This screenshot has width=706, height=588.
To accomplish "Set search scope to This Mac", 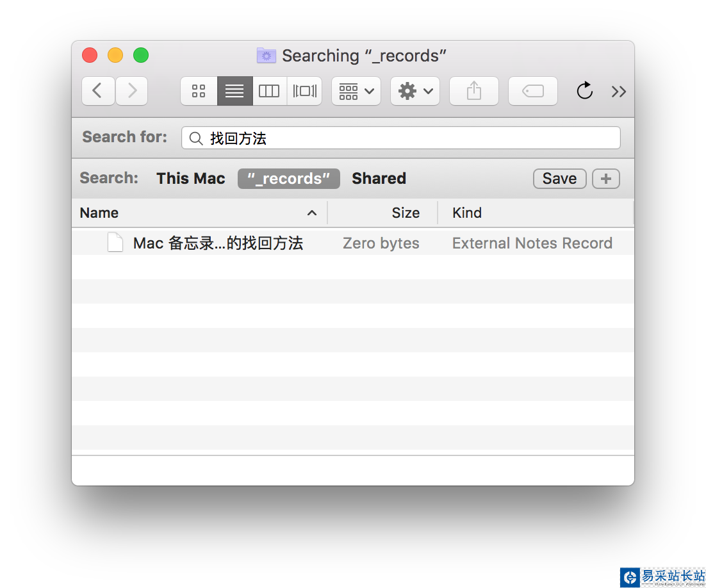I will click(190, 178).
